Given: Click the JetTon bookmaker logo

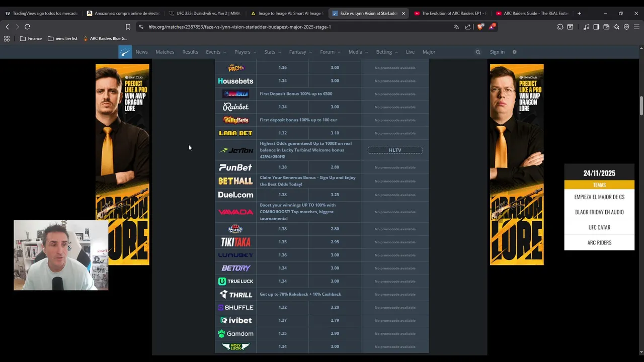Looking at the screenshot, I should tap(235, 150).
